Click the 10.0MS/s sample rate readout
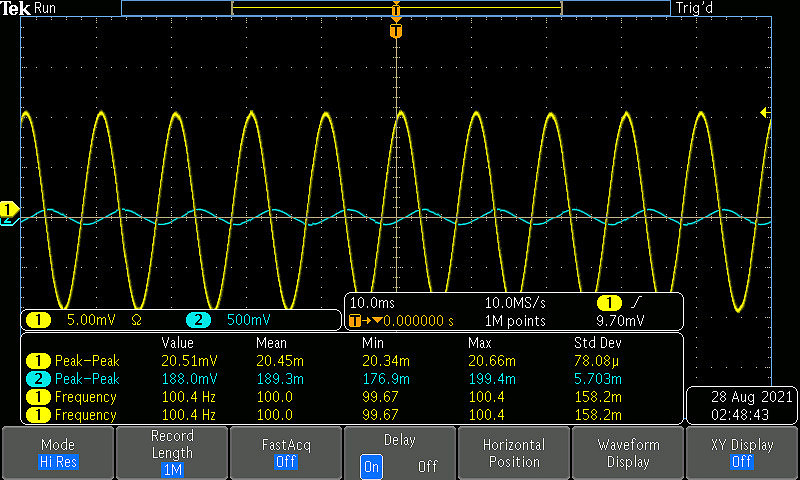The height and width of the screenshot is (480, 800). click(515, 303)
